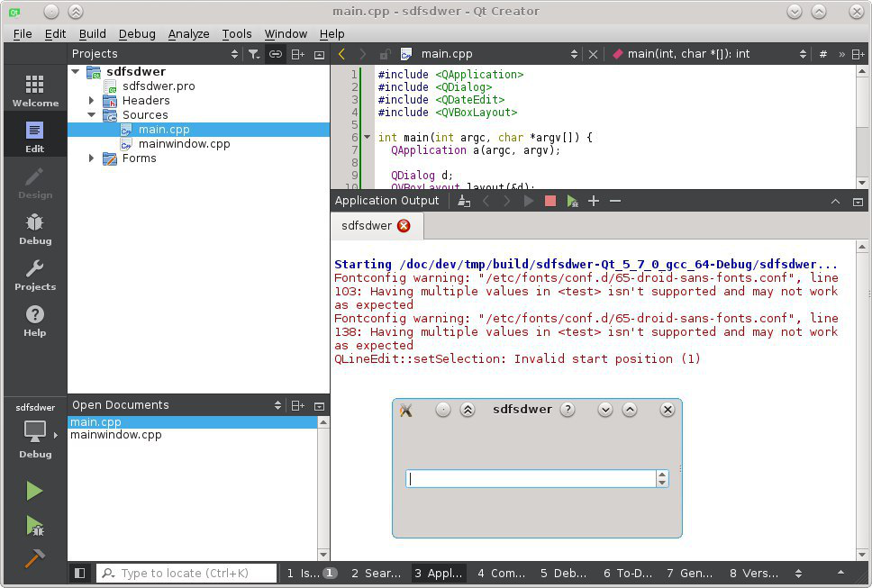
Task: Clear the Application Output pane
Action: tap(464, 201)
